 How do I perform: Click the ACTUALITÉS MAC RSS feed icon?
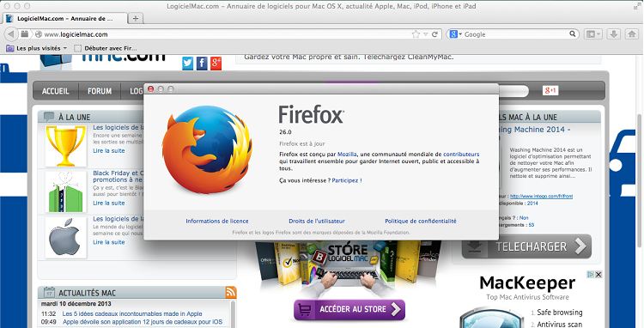coord(231,292)
